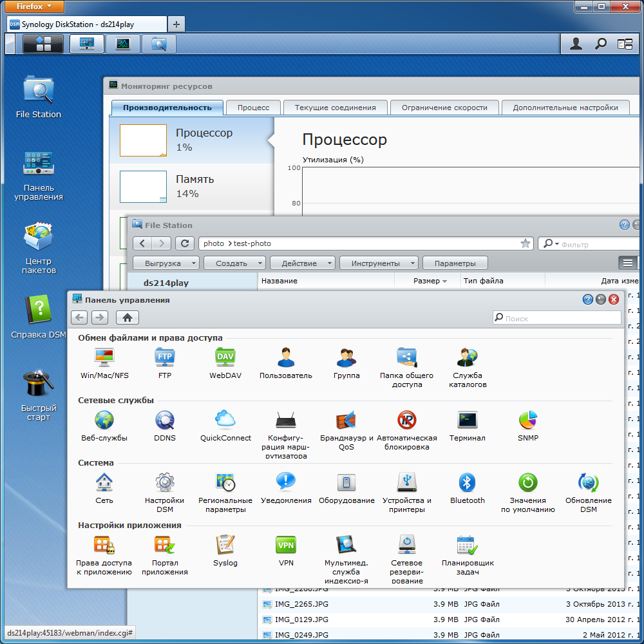Open Уведомления notifications settings
The width and height of the screenshot is (644, 644).
point(286,488)
